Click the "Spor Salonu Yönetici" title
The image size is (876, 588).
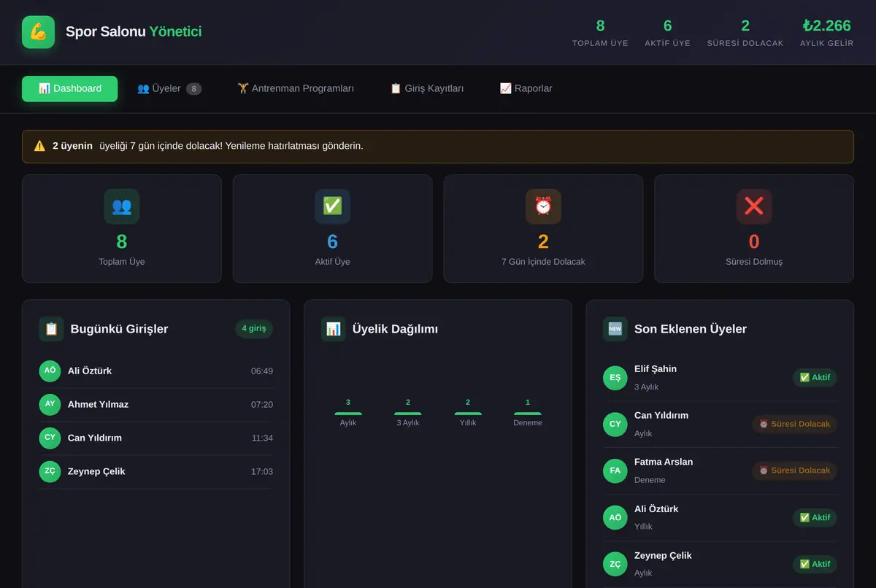[134, 32]
